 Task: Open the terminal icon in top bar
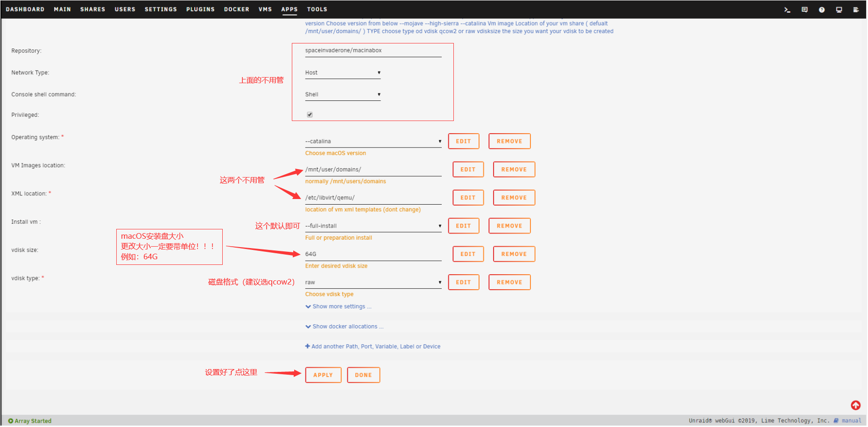click(x=787, y=10)
